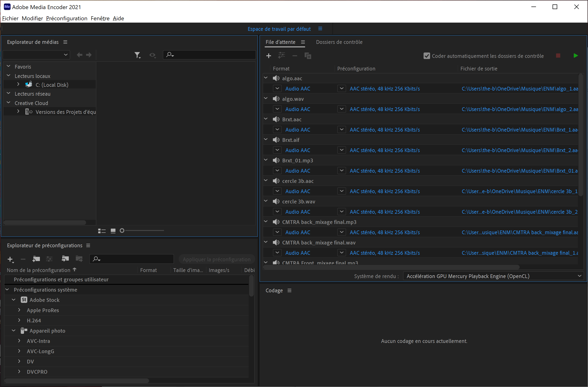Collapse the algo.aac queue item

click(266, 78)
